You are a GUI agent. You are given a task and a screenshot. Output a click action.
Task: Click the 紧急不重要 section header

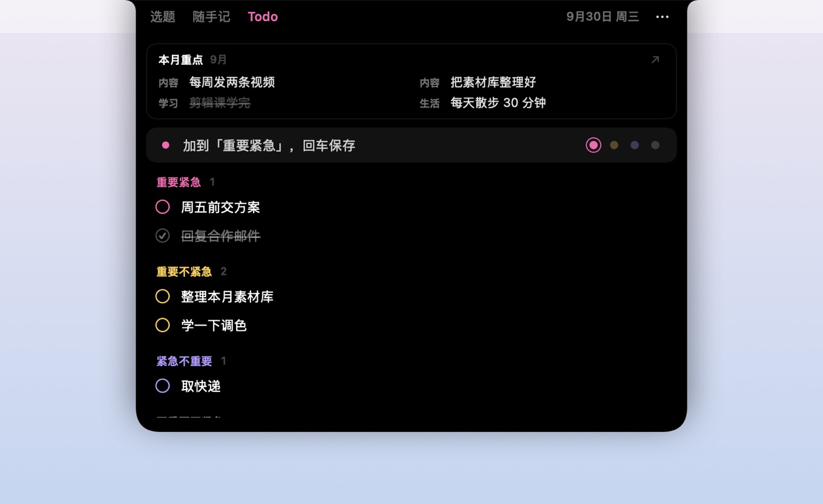point(184,361)
